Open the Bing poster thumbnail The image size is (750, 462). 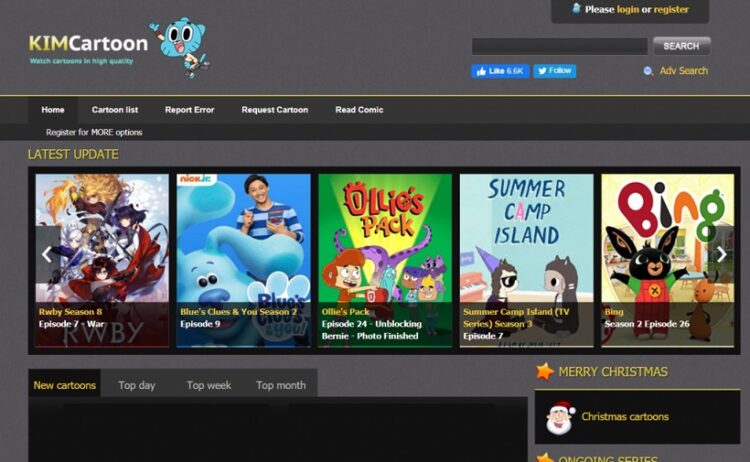tap(668, 260)
